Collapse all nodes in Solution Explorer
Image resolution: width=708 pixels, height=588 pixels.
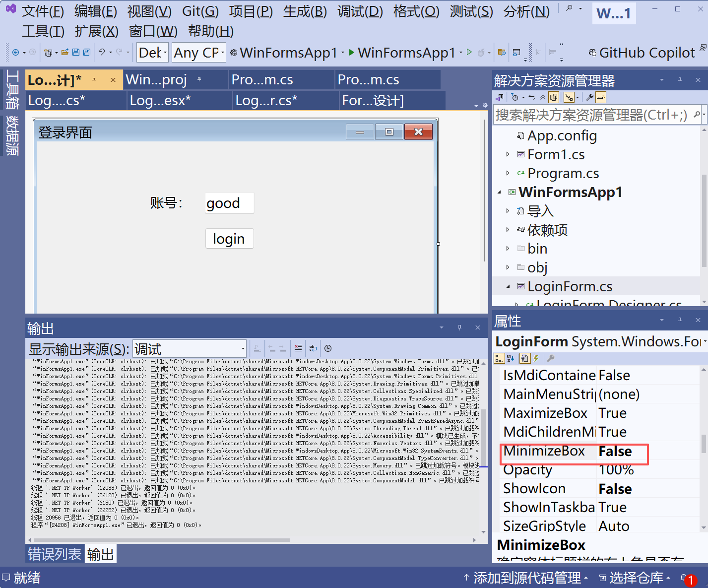(x=543, y=97)
